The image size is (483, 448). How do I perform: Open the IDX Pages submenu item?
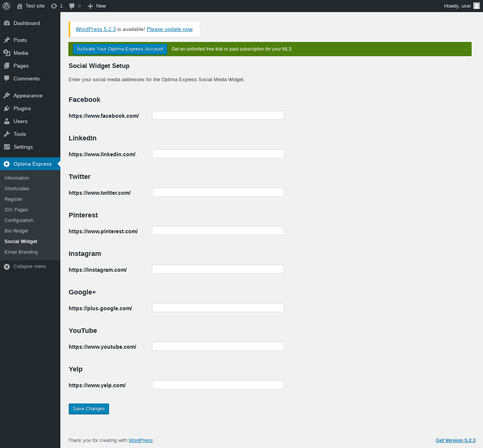pos(30,210)
